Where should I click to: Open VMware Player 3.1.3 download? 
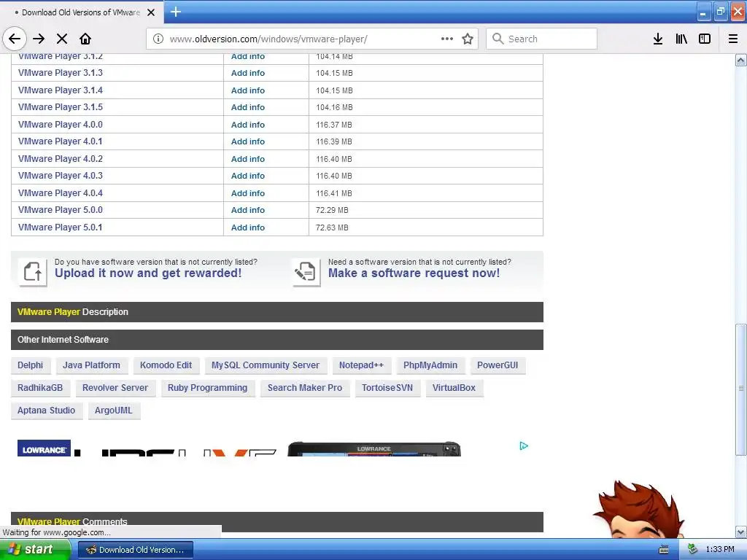(61, 73)
